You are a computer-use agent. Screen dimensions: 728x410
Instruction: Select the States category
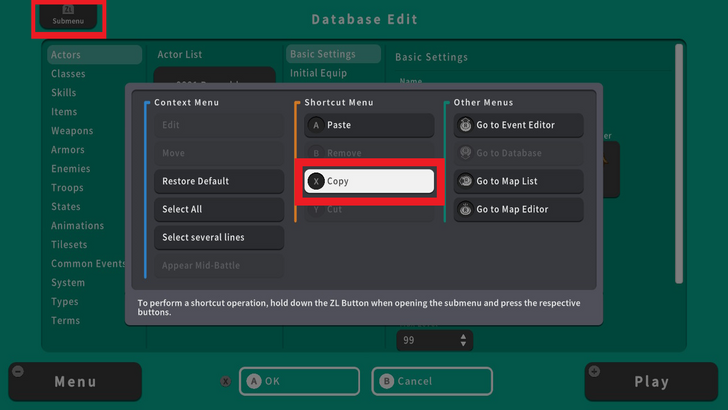(65, 207)
